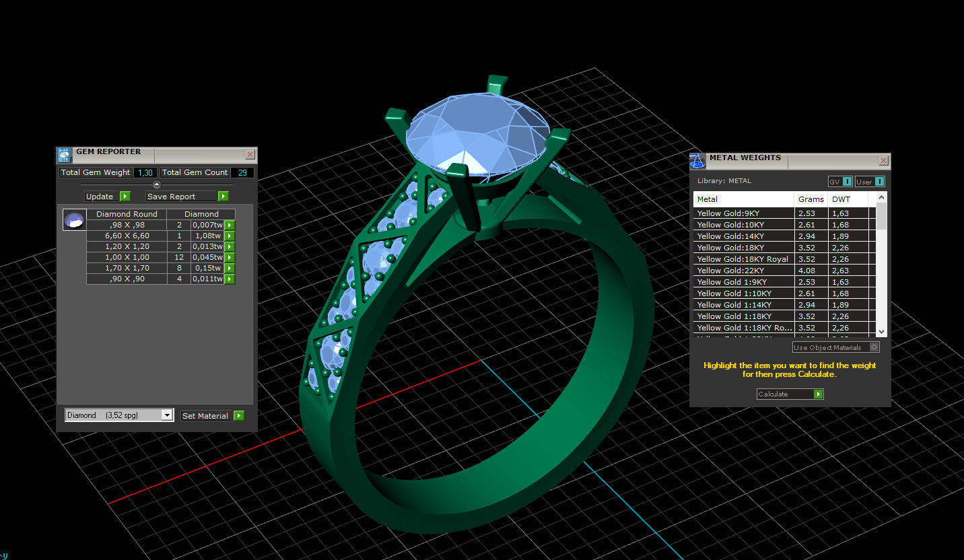
Task: Click the 6,60 X 6,60 gem size cell
Action: pos(127,236)
